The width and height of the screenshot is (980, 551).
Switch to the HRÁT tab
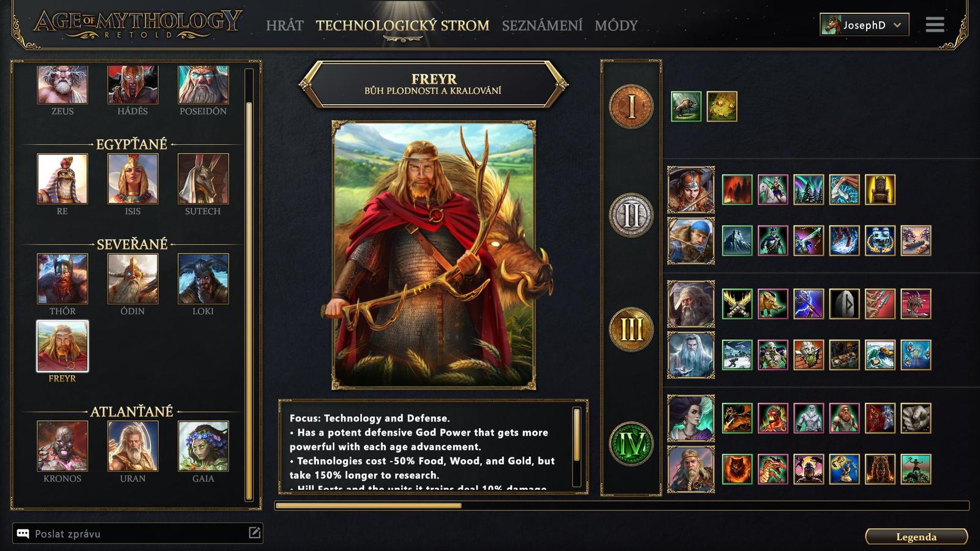285,26
